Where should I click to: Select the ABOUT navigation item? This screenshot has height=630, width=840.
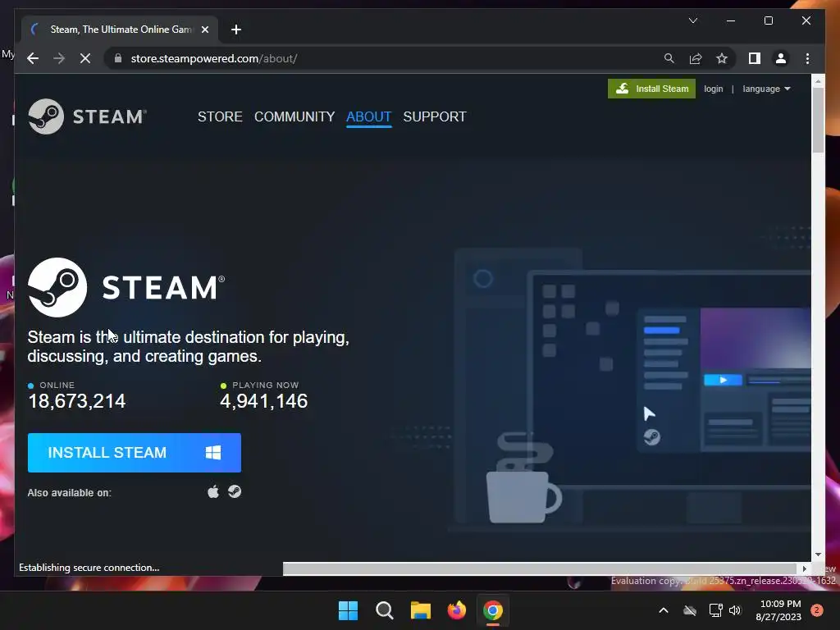point(368,116)
